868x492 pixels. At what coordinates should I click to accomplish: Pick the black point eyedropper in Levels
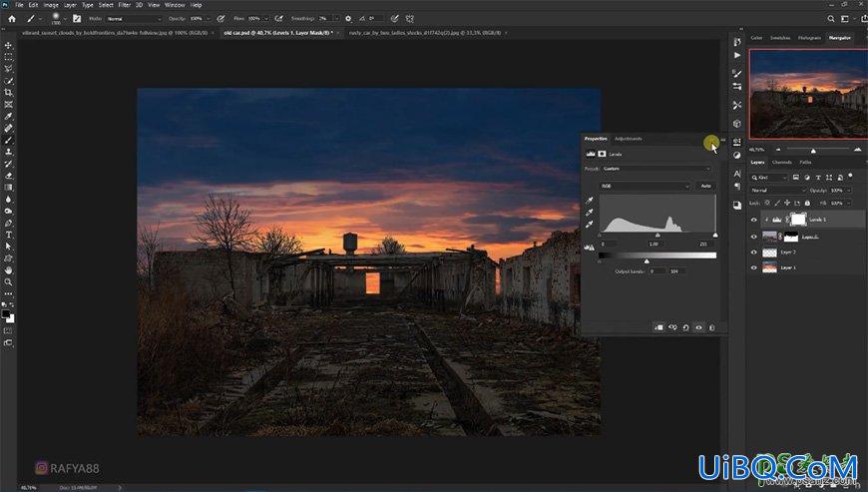(x=590, y=201)
